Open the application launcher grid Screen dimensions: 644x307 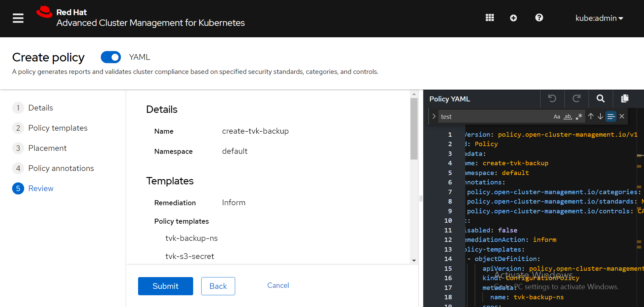[x=489, y=18]
